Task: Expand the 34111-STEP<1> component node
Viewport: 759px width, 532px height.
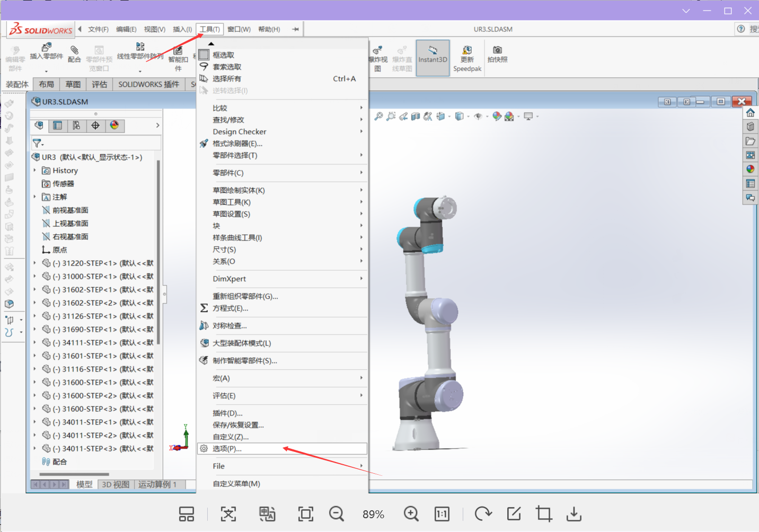Action: (x=35, y=342)
